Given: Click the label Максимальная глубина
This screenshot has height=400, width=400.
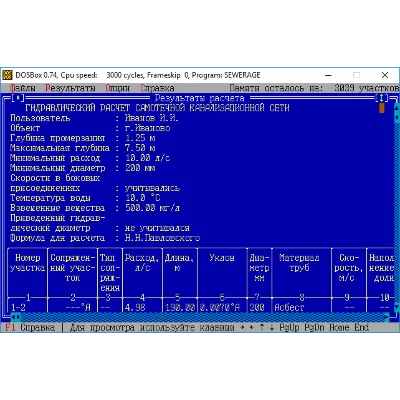Looking at the screenshot, I should pyautogui.click(x=60, y=148).
